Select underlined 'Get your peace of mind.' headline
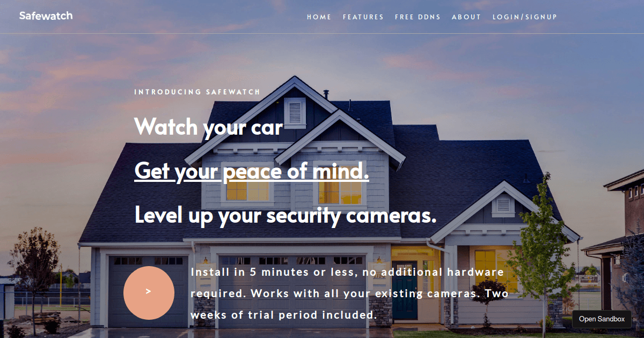This screenshot has height=338, width=644. [x=252, y=171]
